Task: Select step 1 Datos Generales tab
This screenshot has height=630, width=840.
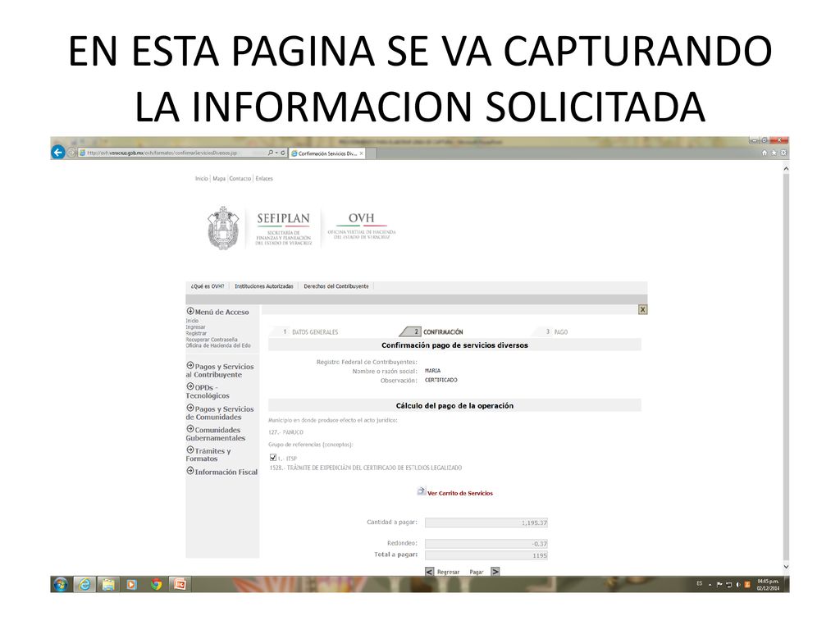Action: (x=311, y=332)
